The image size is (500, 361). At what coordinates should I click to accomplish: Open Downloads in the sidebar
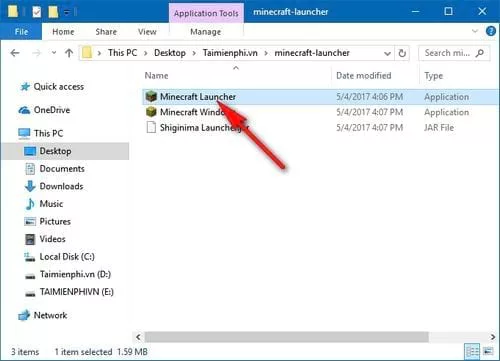pyautogui.click(x=61, y=186)
